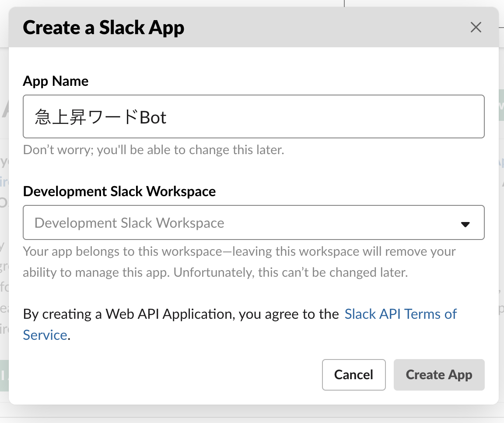This screenshot has height=423, width=504.
Task: Click the "Your app belongs to this workspace" helper text
Action: 127,252
